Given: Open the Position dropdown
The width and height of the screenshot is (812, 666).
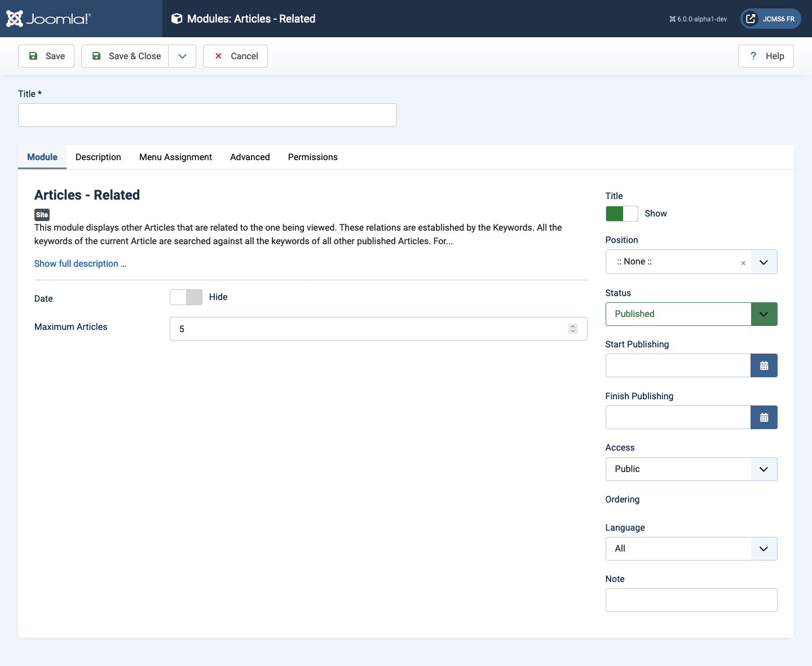Looking at the screenshot, I should click(764, 262).
